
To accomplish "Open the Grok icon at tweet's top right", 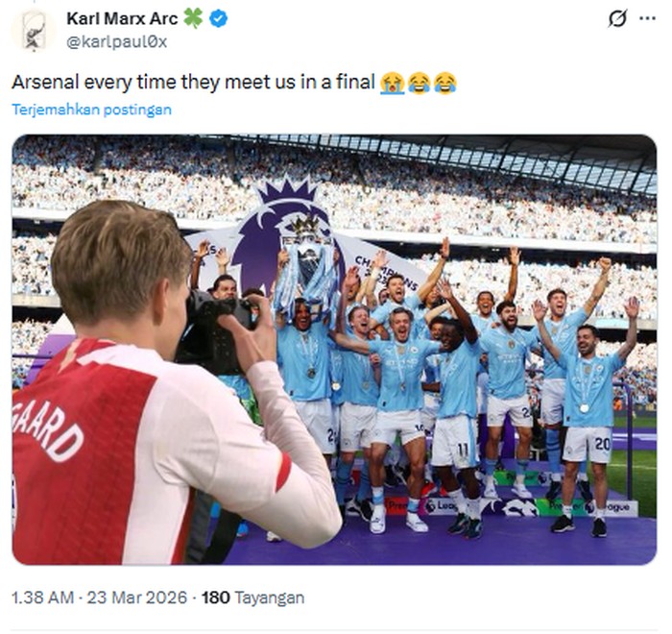I will 618,18.
